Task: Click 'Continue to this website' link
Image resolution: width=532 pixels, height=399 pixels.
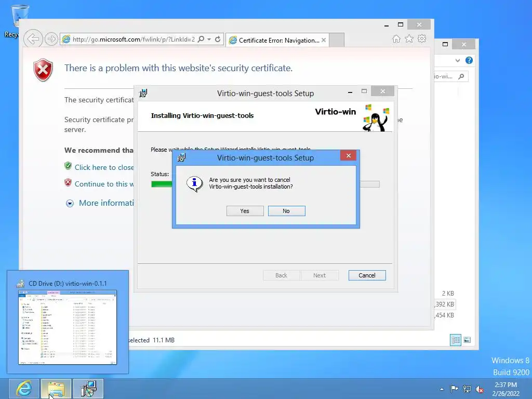Action: click(104, 184)
